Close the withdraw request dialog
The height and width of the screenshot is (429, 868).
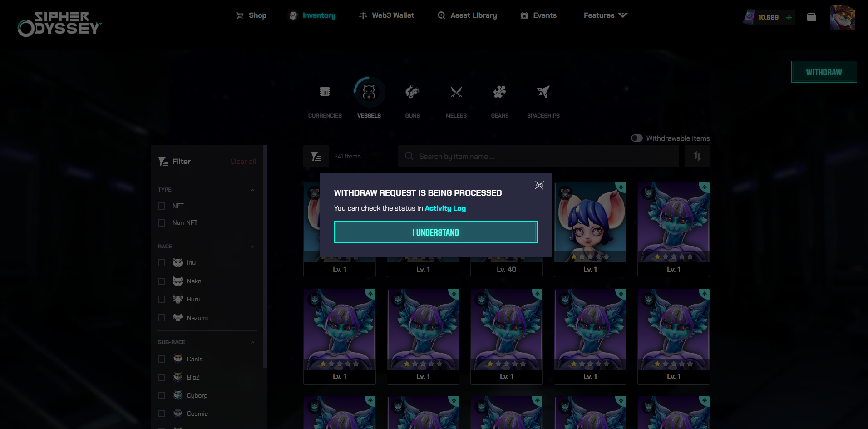pyautogui.click(x=539, y=185)
